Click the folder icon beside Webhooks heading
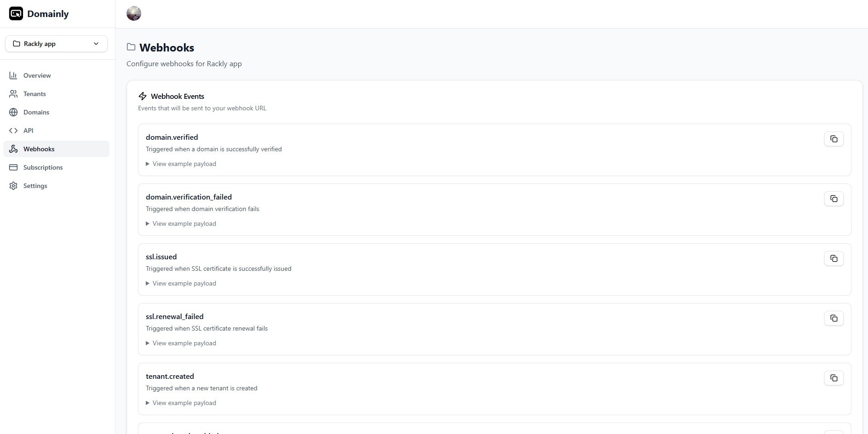 point(131,47)
